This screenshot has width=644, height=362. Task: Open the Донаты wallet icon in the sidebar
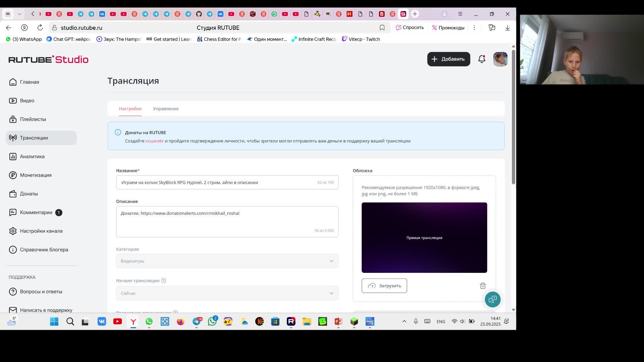click(13, 194)
